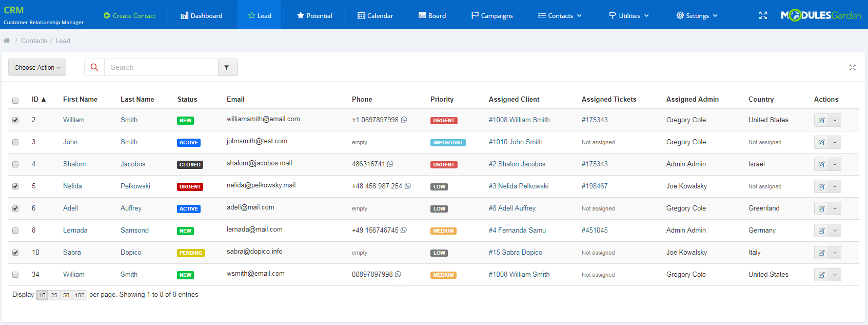Click Contacts in breadcrumb
The image size is (868, 325).
pos(34,41)
